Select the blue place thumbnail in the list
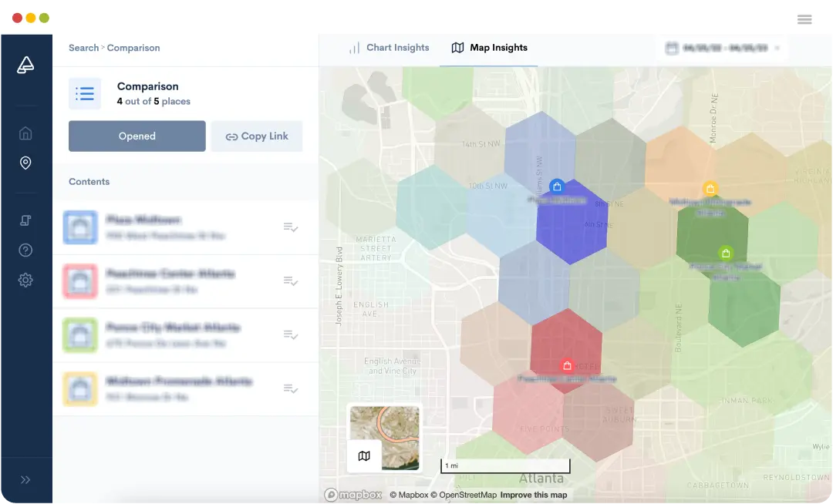 80,227
